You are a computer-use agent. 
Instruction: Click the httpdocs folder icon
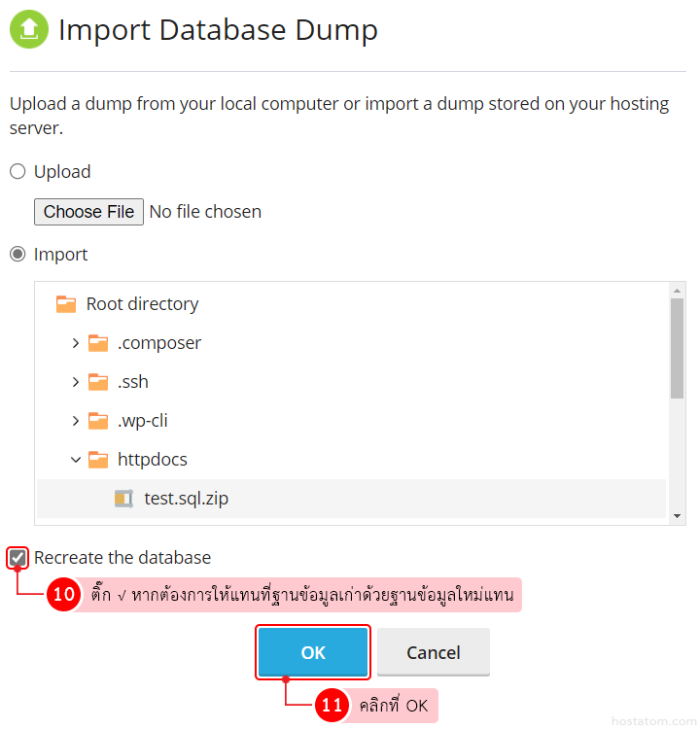[98, 460]
